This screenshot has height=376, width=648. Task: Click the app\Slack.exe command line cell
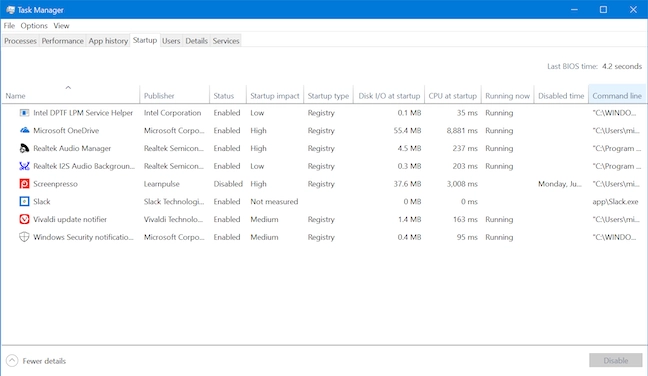pos(615,202)
